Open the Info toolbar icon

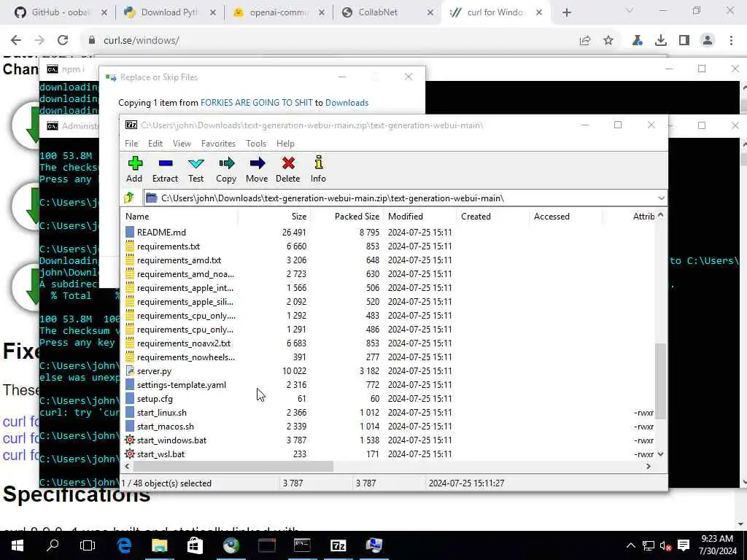tap(318, 169)
